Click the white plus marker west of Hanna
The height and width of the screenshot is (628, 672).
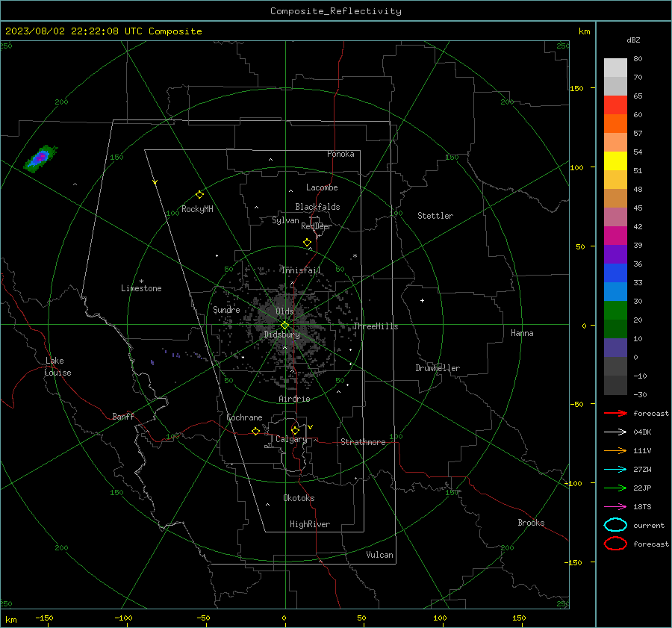pos(422,300)
